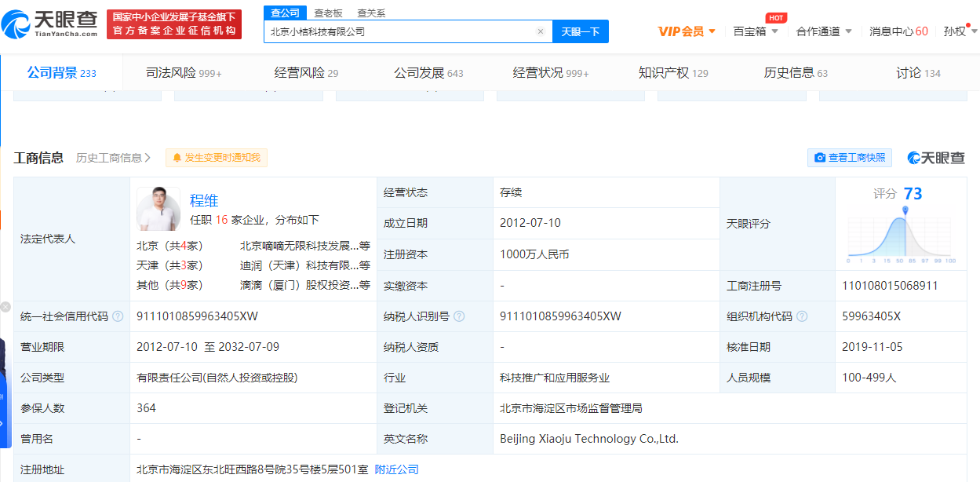Expand the 百宝箱 dropdown
This screenshot has height=482, width=980.
756,31
